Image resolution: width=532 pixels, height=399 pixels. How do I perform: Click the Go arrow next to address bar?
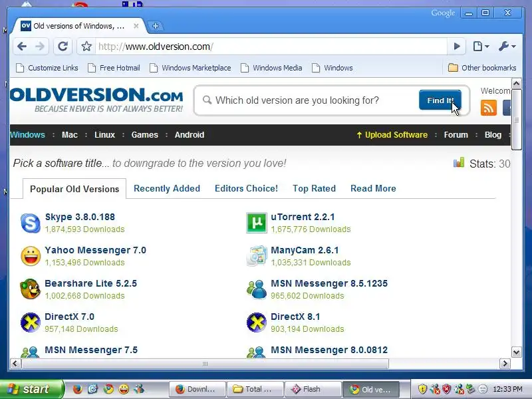click(457, 47)
